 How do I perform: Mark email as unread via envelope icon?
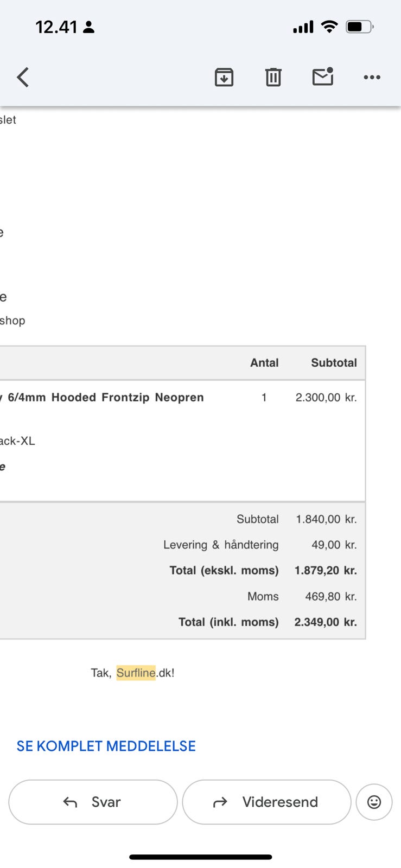pos(323,77)
